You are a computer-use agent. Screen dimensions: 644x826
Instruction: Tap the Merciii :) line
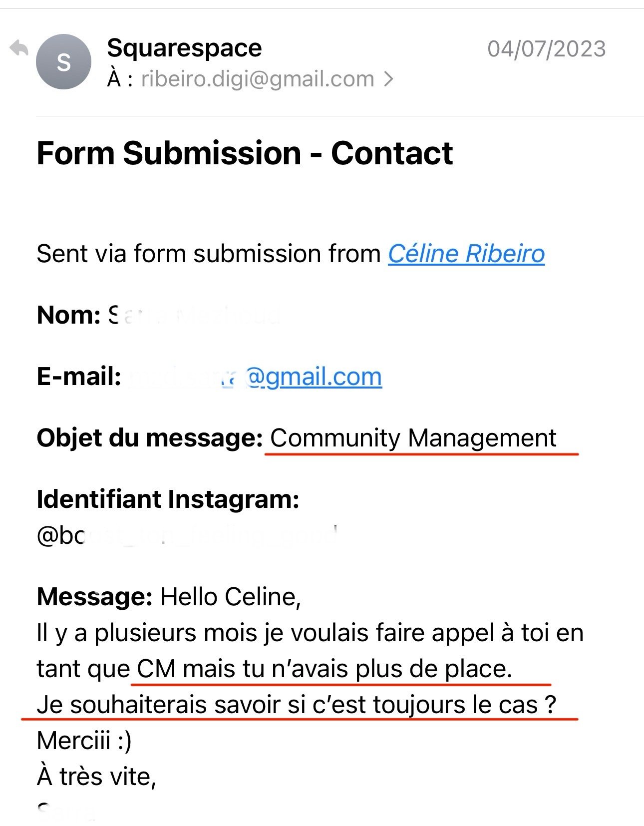click(x=84, y=741)
